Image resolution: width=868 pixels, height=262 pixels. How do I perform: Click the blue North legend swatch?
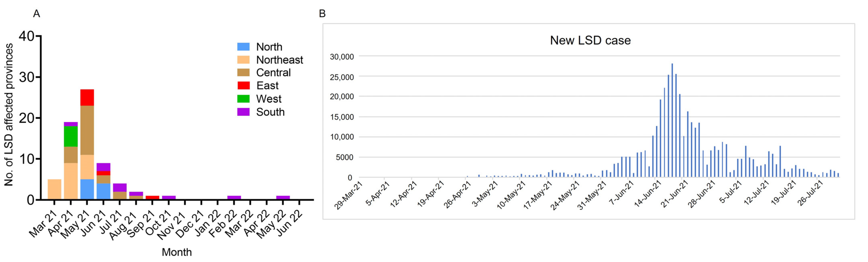pyautogui.click(x=243, y=47)
